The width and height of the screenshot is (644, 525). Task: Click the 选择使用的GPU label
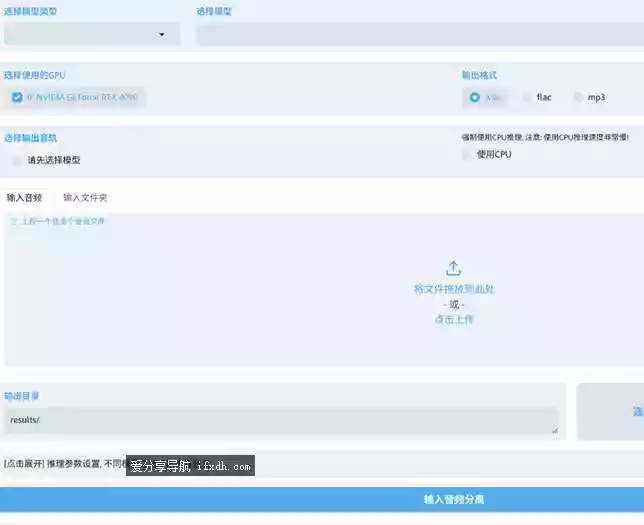(x=35, y=75)
